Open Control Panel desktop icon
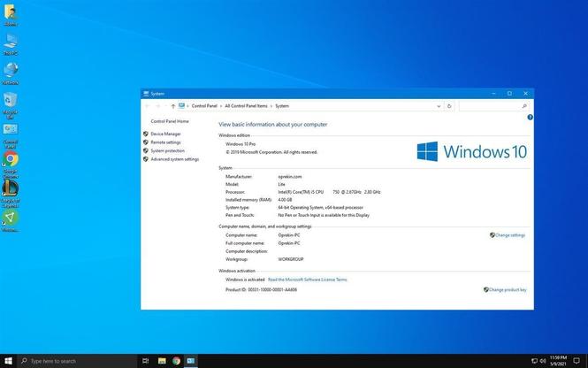This screenshot has width=588, height=368. coord(11,136)
